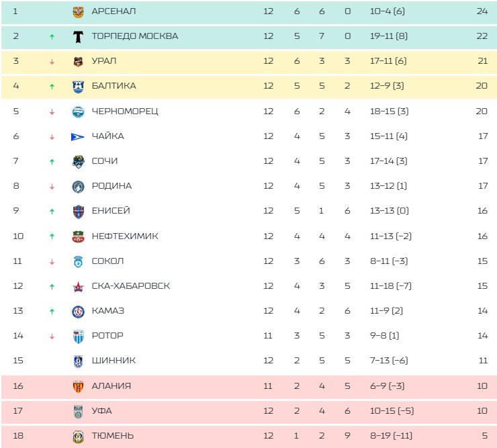This screenshot has height=448, width=497.
Task: Click the red down arrow beside Урал
Action: coord(52,61)
